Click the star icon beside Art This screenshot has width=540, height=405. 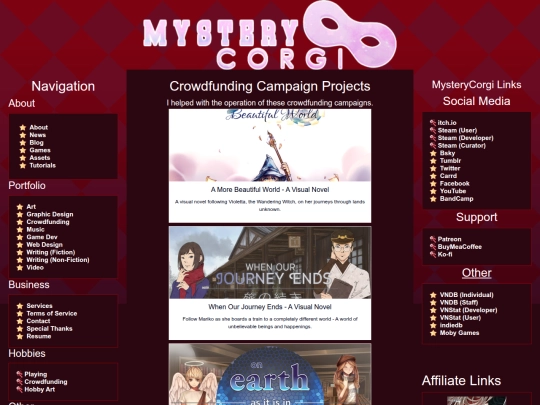click(x=20, y=207)
